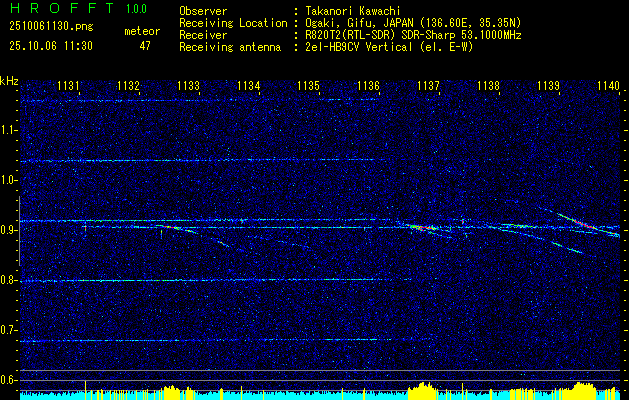Click time marker 1138

pyautogui.click(x=489, y=86)
